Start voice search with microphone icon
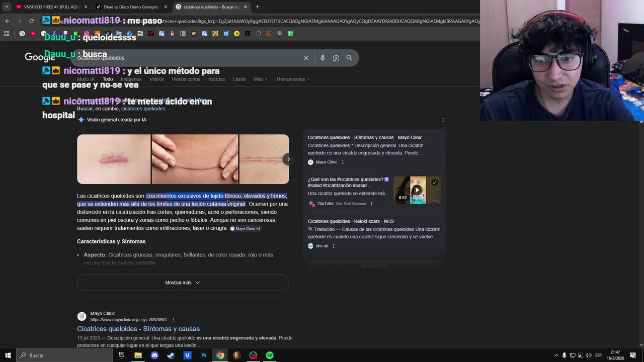644x362 pixels. point(323,58)
